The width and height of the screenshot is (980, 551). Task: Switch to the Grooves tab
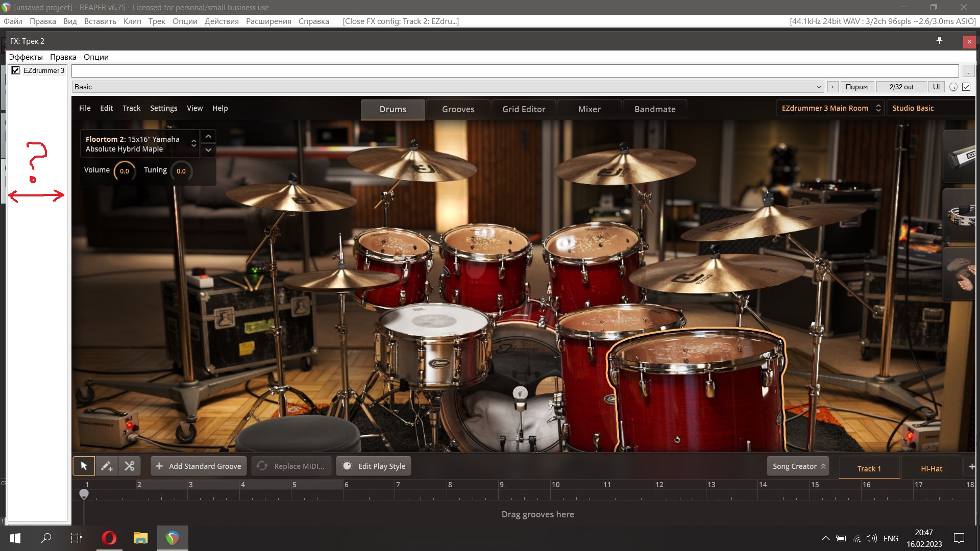click(458, 109)
